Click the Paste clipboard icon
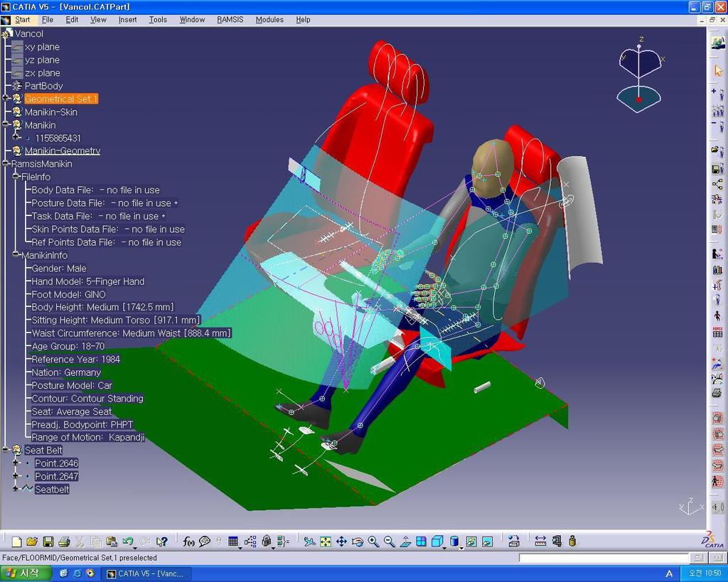 (x=112, y=541)
